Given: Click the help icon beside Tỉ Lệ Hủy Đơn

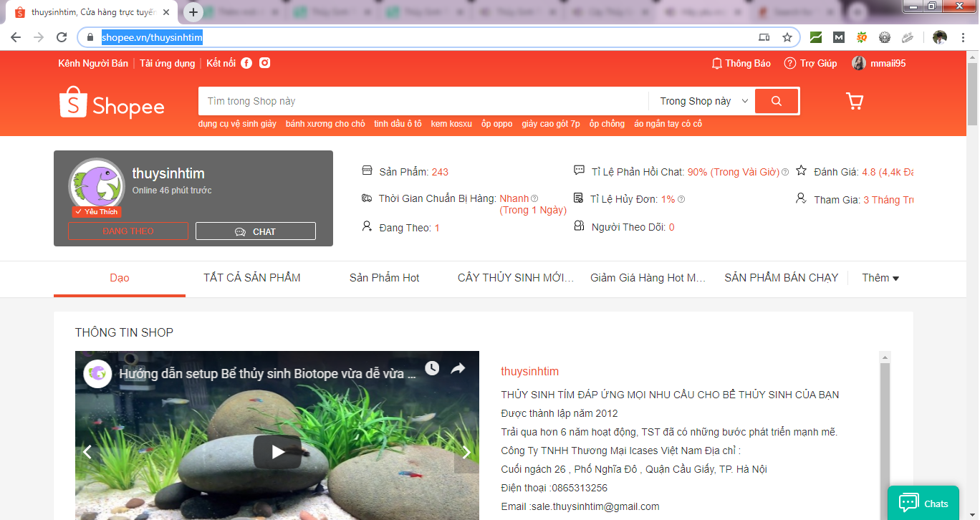Looking at the screenshot, I should click(681, 199).
